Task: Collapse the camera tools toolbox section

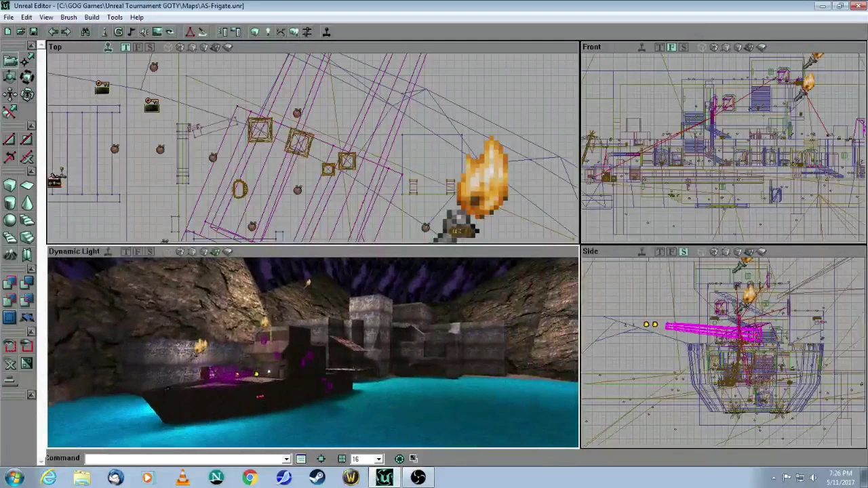Action: pyautogui.click(x=31, y=45)
